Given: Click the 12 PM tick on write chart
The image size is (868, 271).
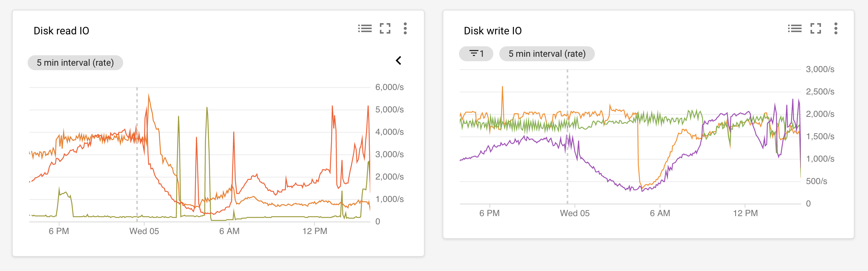Looking at the screenshot, I should [x=745, y=213].
